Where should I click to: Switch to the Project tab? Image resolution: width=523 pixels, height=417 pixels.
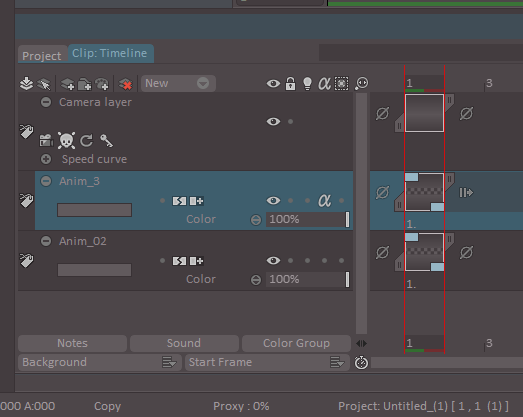(x=42, y=55)
